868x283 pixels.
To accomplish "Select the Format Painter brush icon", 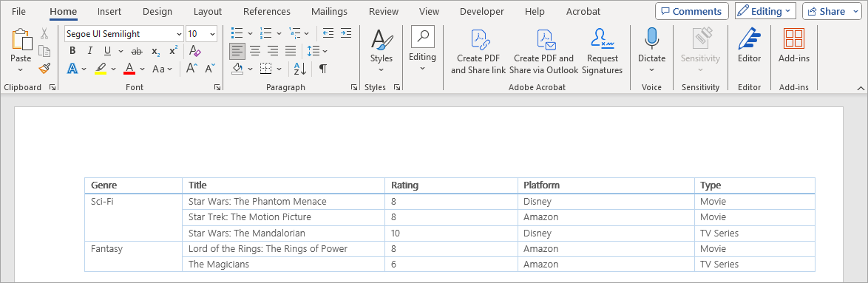I will (44, 68).
